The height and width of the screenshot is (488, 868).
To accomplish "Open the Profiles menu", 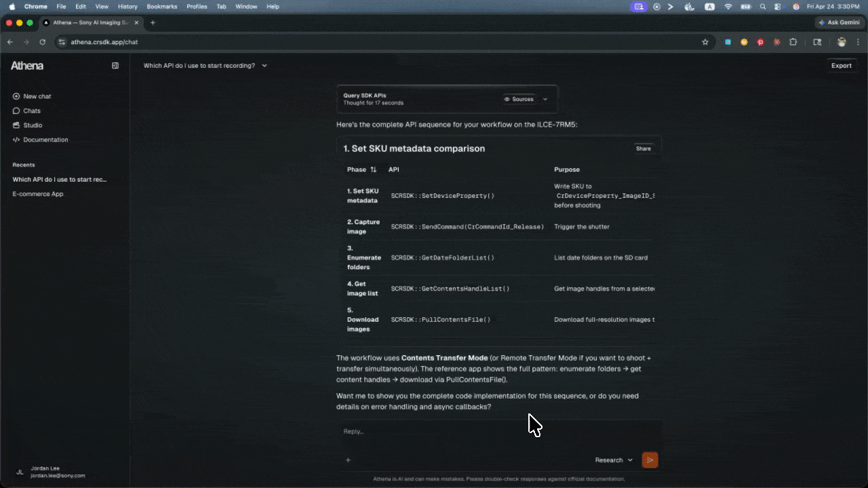I will point(197,6).
